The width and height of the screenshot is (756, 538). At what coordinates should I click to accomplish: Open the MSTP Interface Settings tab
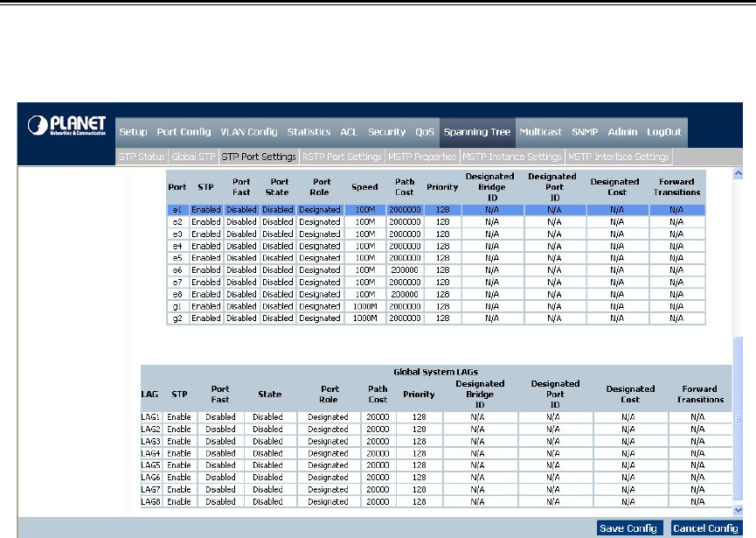click(x=619, y=157)
